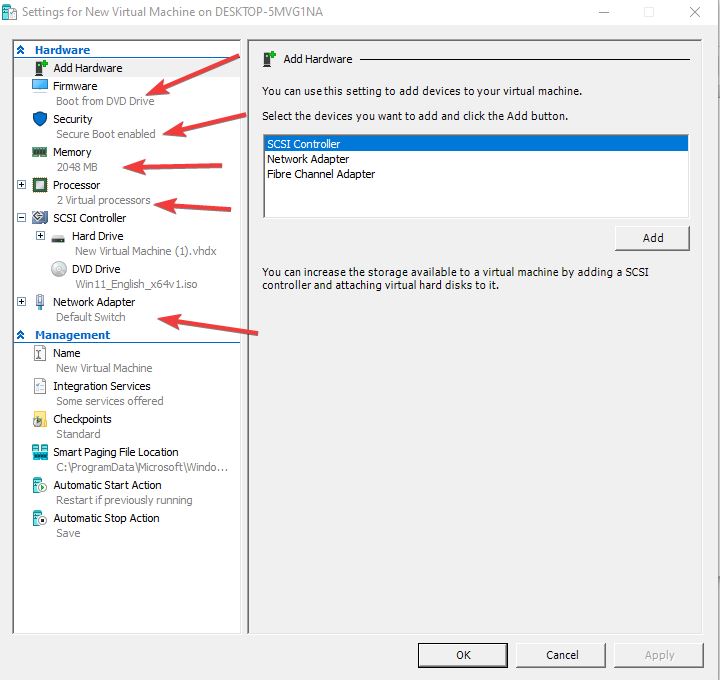Select Network Adapter in device list

(x=476, y=159)
